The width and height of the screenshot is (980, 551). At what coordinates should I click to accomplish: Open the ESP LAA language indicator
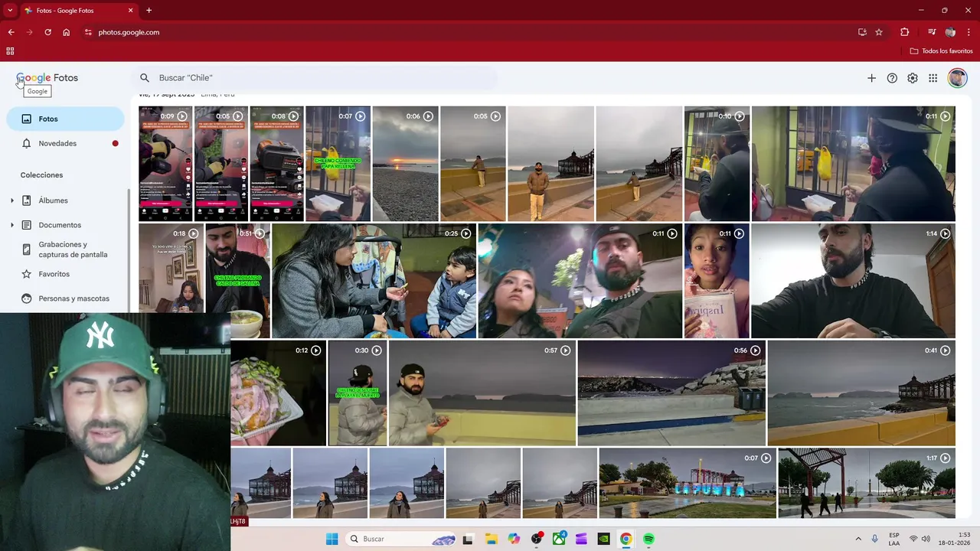894,539
